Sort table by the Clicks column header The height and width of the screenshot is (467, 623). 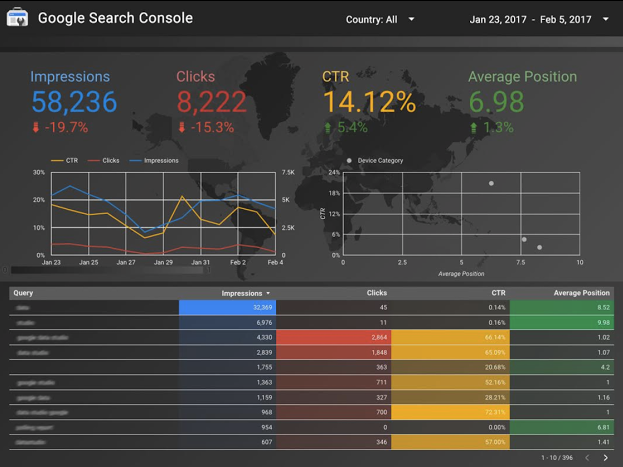tap(377, 293)
